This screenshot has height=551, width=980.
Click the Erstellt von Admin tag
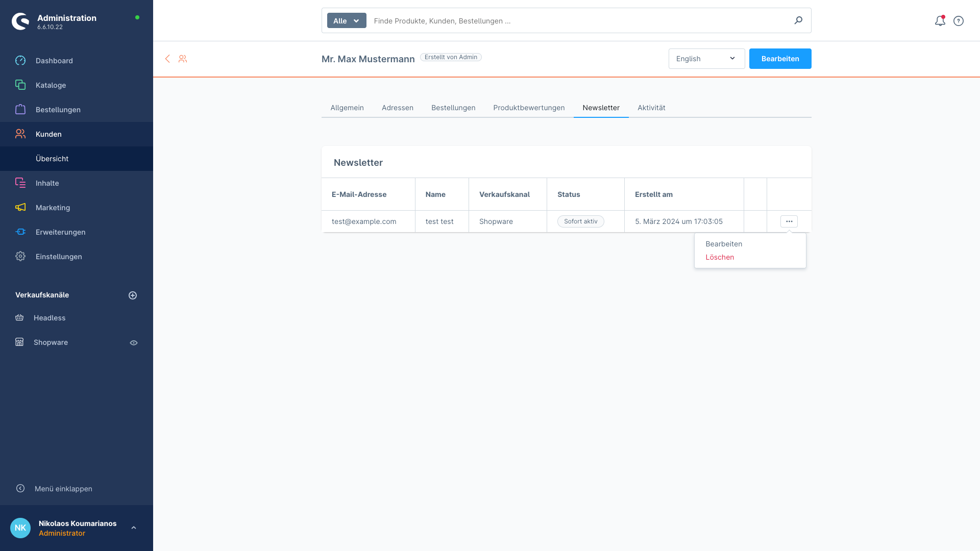(451, 57)
